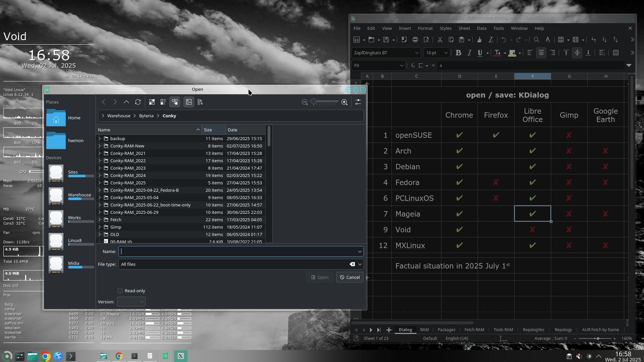Toggle center horizontally alignment in Calc
This screenshot has height=362, width=644.
[541, 53]
